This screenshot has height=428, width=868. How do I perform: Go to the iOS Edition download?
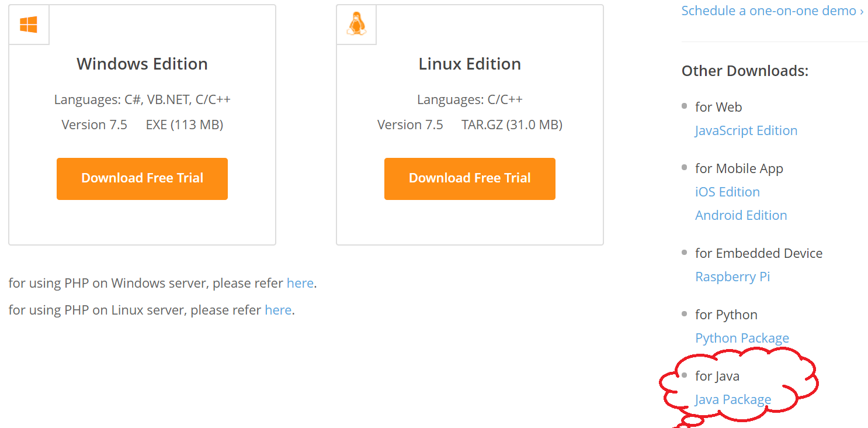coord(727,192)
